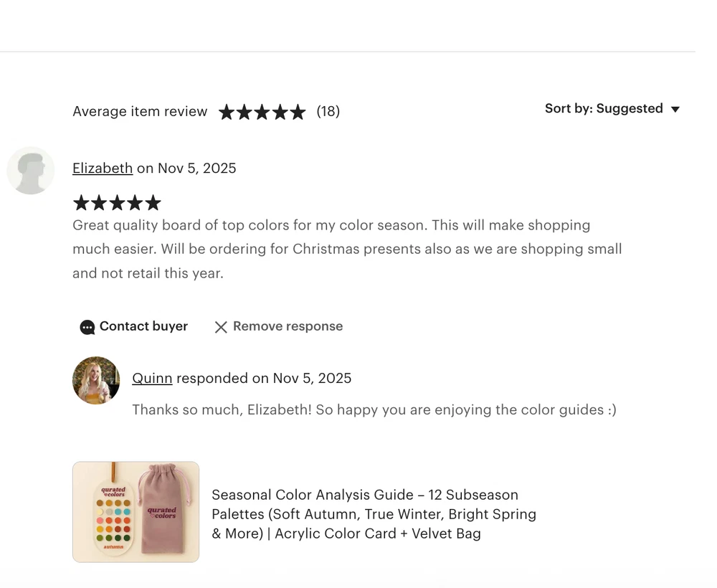
Task: Click the average item review star rating
Action: click(262, 112)
